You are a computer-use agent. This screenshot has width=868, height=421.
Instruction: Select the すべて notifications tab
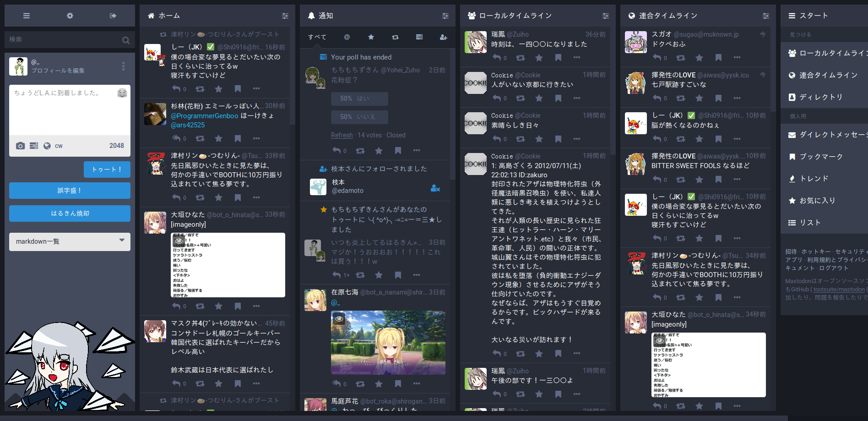317,37
